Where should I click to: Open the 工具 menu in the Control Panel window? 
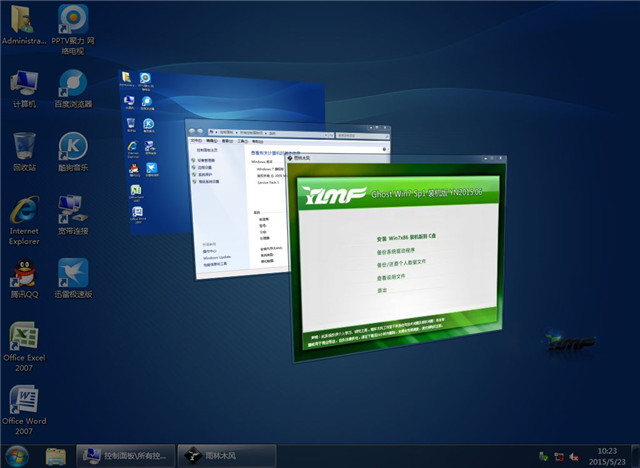click(x=242, y=141)
